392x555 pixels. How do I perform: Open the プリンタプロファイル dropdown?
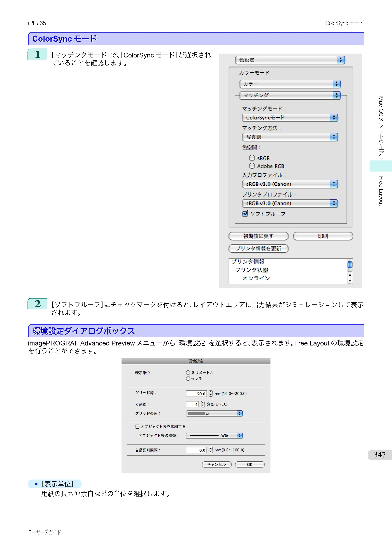point(290,203)
